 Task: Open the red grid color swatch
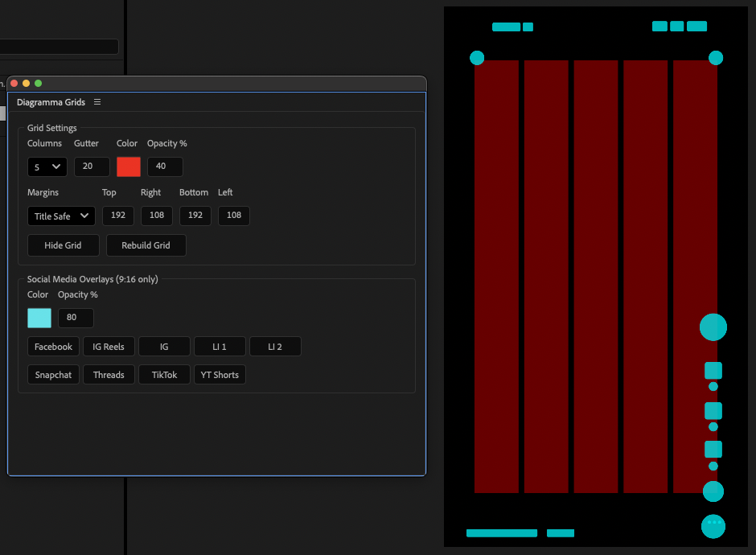(128, 166)
